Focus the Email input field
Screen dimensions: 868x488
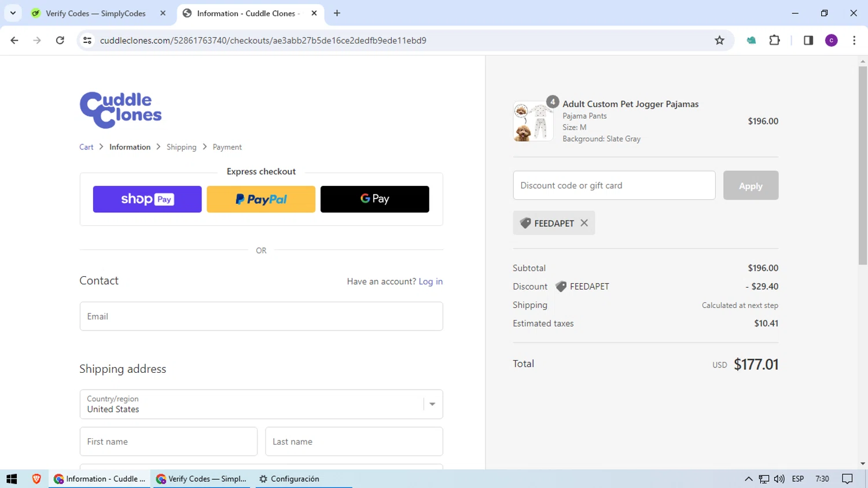click(261, 316)
